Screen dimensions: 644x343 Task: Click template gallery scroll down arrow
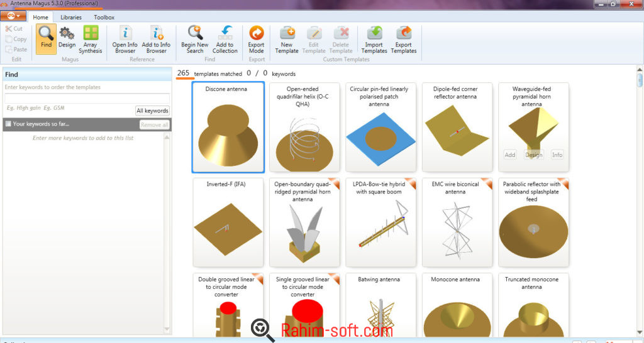pos(640,333)
